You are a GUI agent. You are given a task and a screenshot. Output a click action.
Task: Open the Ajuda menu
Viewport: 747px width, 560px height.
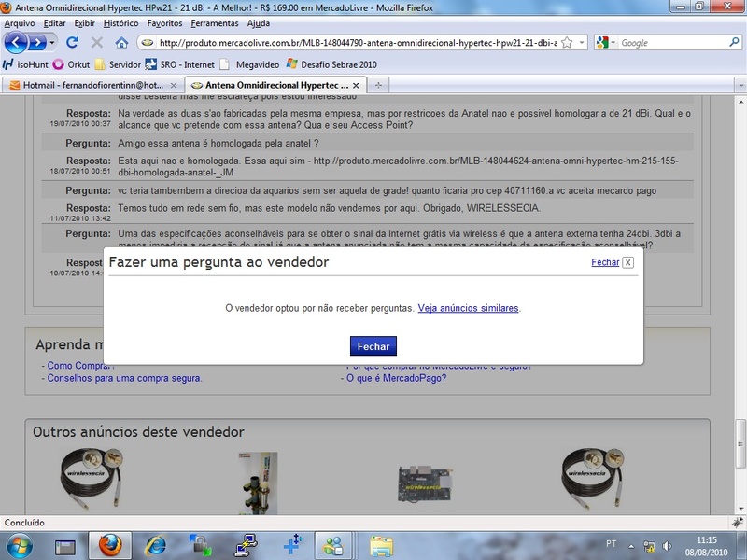259,23
